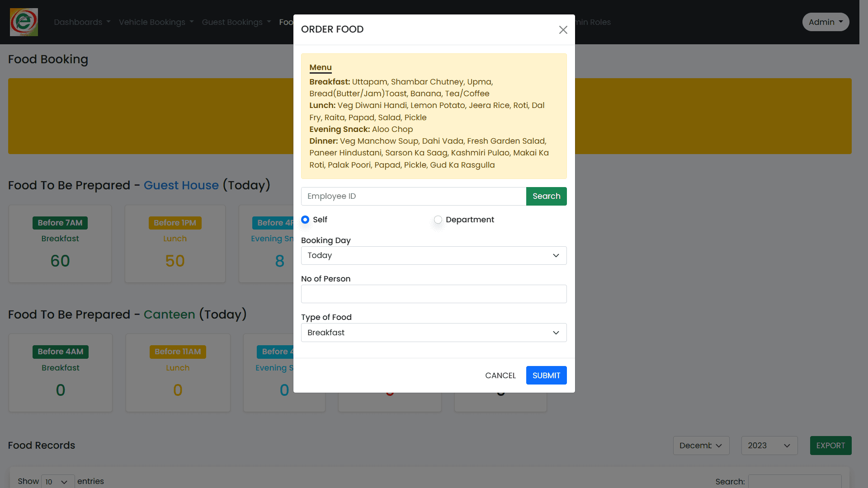Open the year selector showing 2023
This screenshot has height=488, width=868.
coord(769,445)
